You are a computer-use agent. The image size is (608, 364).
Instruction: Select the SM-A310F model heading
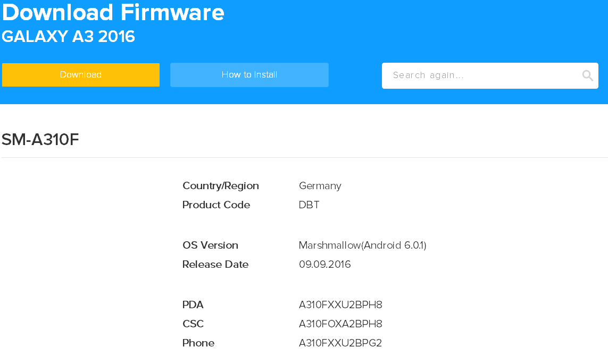tap(40, 140)
